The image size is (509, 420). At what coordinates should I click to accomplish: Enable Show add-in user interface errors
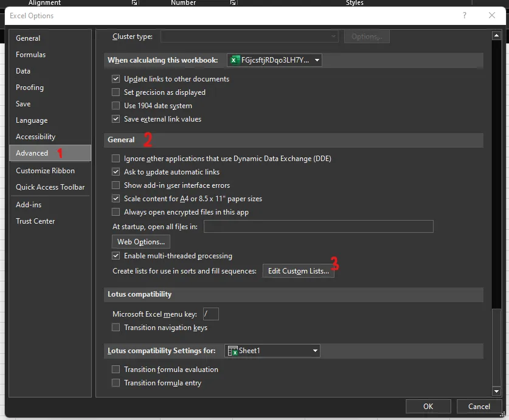pos(116,185)
